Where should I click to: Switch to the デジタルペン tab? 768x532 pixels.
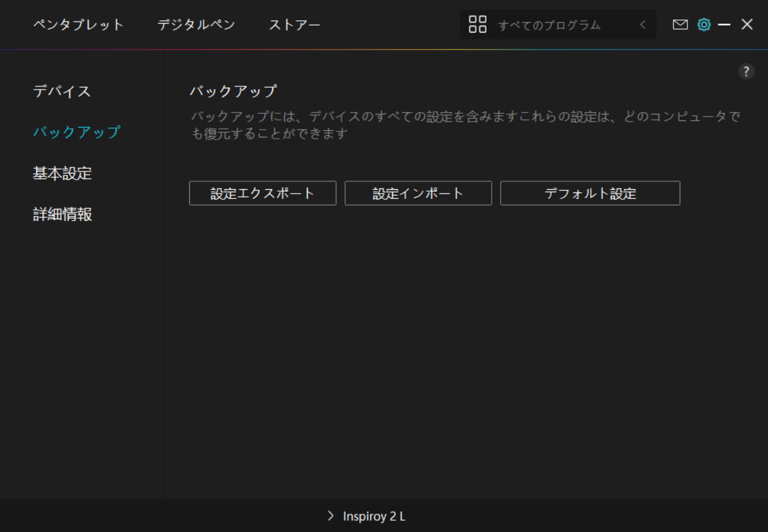pos(196,25)
